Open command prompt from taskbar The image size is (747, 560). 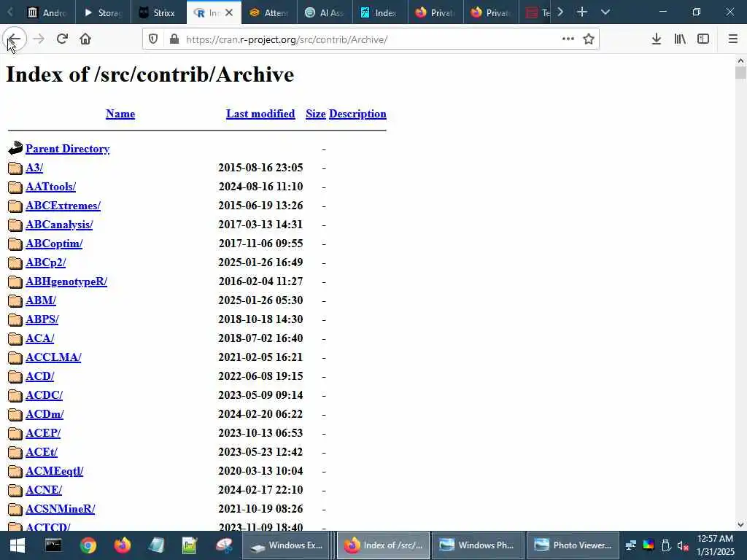click(x=53, y=545)
